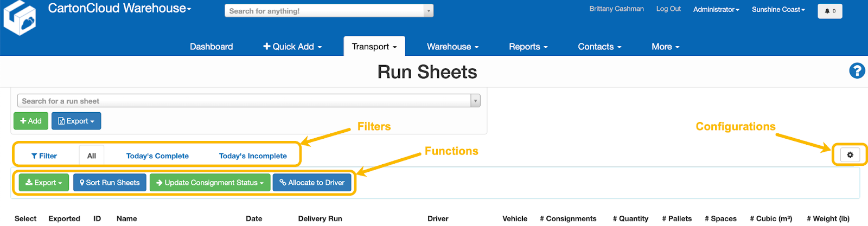This screenshot has height=226, width=868.
Task: Open the gear configurations button
Action: pyautogui.click(x=850, y=155)
